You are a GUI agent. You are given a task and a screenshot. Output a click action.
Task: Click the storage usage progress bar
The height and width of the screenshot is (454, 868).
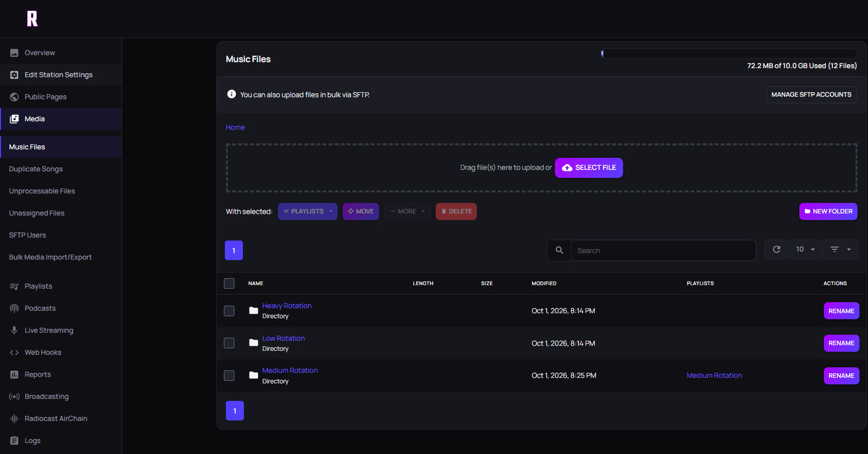(729, 54)
